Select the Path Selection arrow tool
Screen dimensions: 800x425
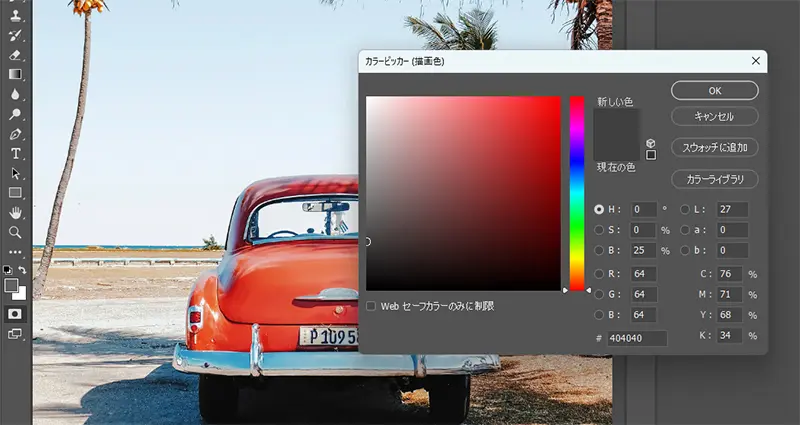[15, 173]
